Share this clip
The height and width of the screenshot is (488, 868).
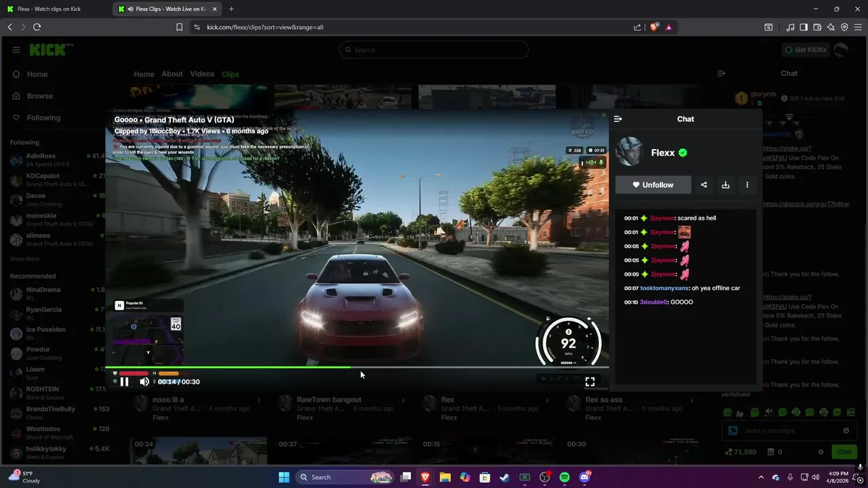(x=704, y=184)
